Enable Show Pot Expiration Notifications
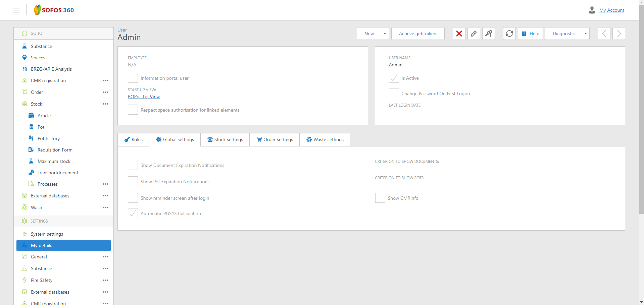 (x=133, y=182)
